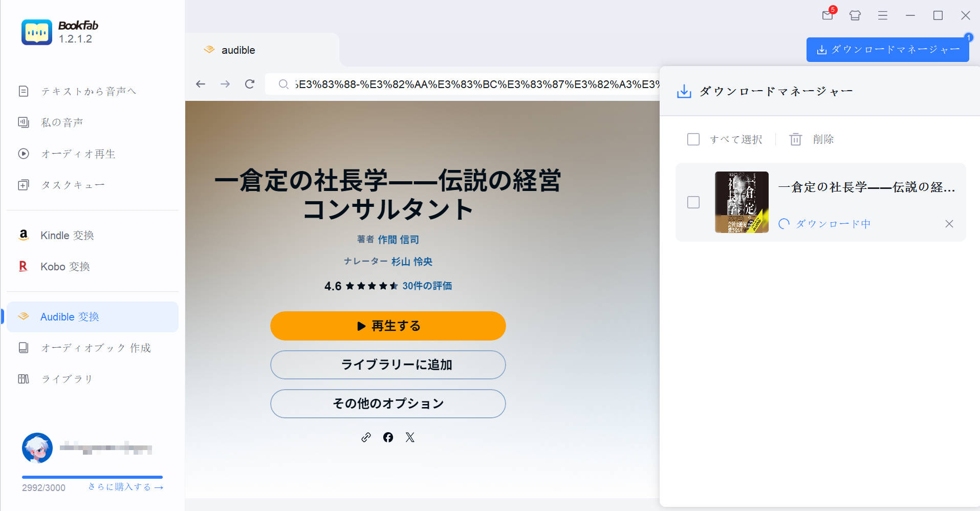Viewport: 980px width, 511px height.
Task: Click the さらに購入する purchase link
Action: click(124, 486)
